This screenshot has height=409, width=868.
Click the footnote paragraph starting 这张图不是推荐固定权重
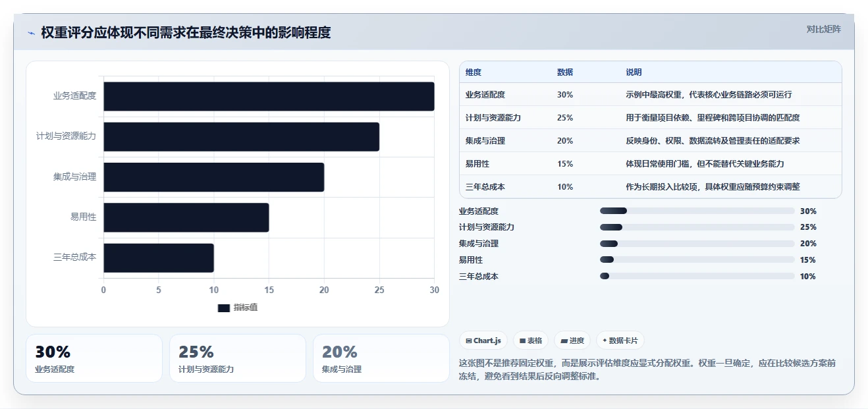pyautogui.click(x=647, y=370)
